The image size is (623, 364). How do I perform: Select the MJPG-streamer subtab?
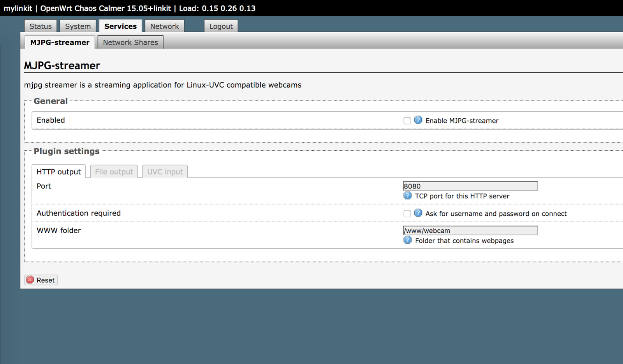click(x=60, y=42)
